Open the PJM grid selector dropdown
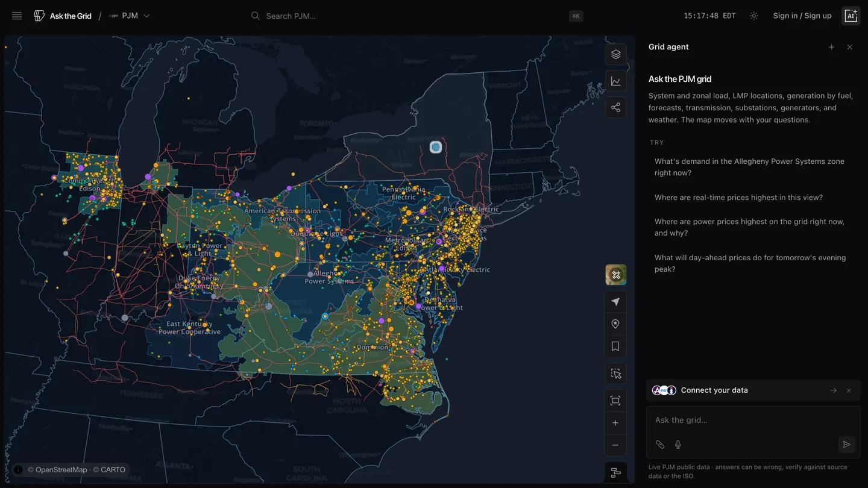Image resolution: width=868 pixels, height=488 pixels. (x=130, y=16)
